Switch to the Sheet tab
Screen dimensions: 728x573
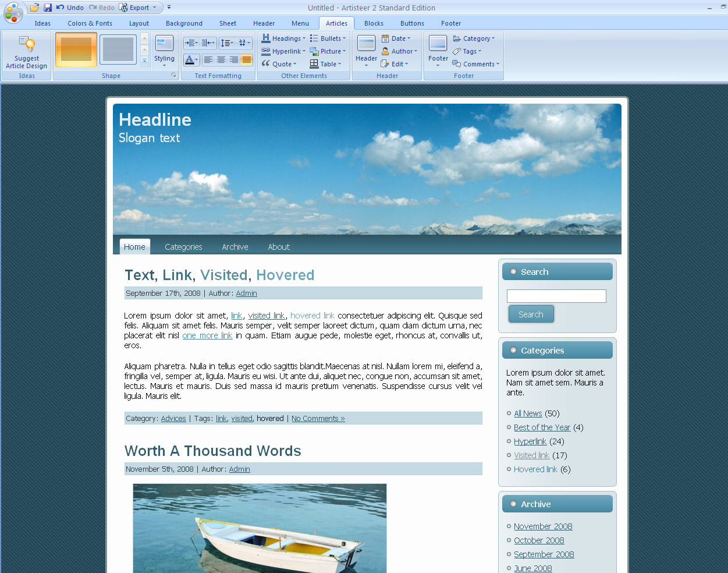[x=228, y=23]
